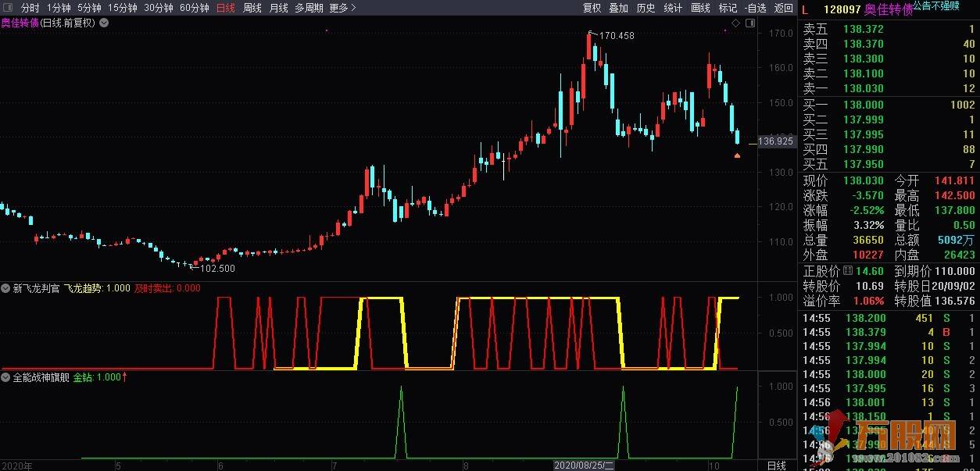Screen dimensions: 980x471
Task: Switch to the 月线 monthly tab
Action: [278, 8]
